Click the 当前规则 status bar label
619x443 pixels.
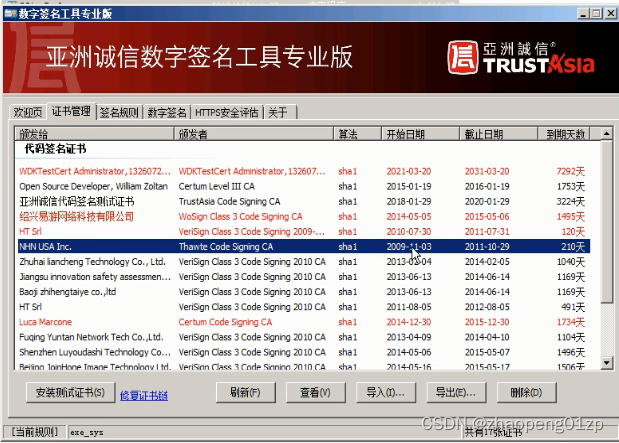(35, 432)
